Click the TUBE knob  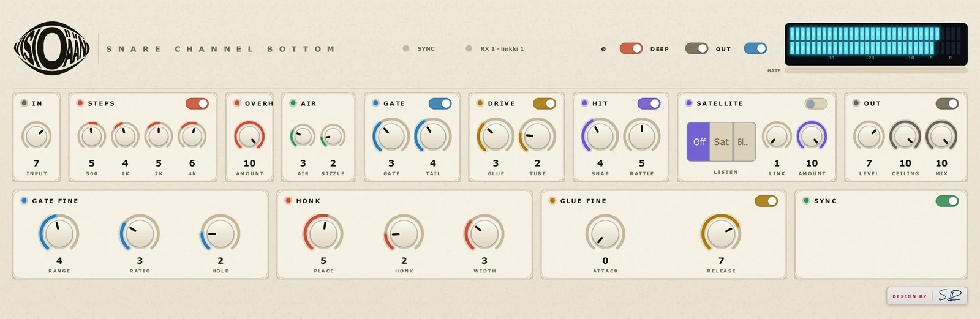537,136
